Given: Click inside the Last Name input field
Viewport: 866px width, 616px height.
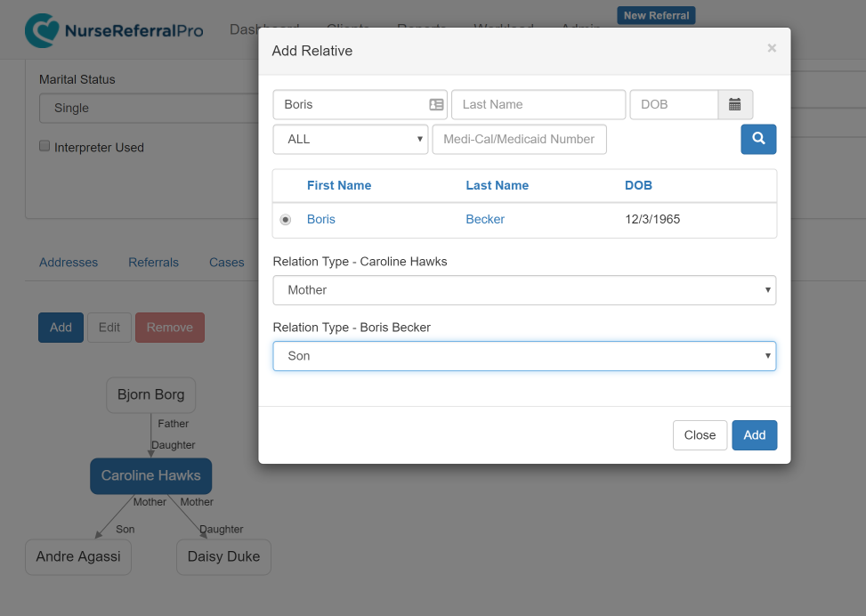Looking at the screenshot, I should (x=538, y=104).
